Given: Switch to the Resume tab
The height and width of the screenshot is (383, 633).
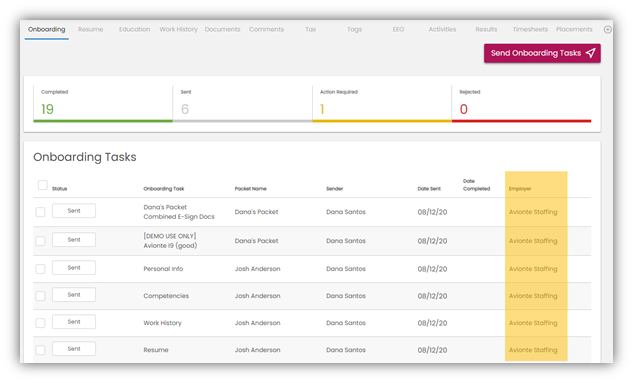Looking at the screenshot, I should [90, 29].
